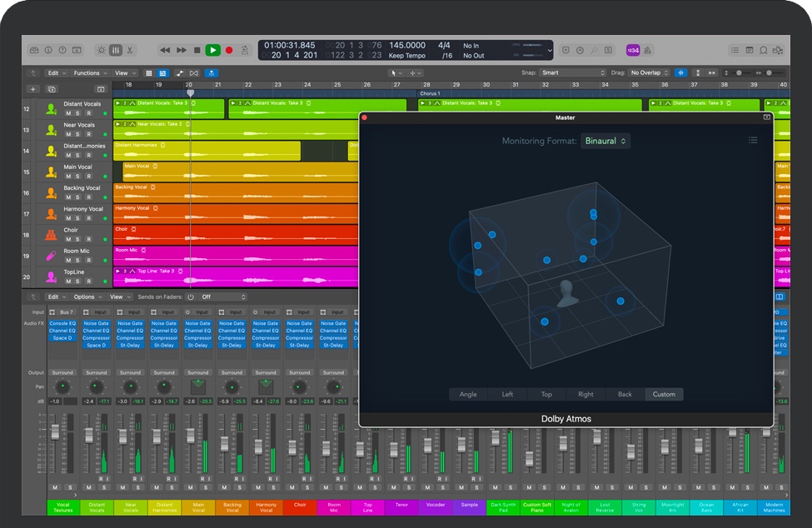Adjust the Vocal Textures channel volume fader

point(55,432)
